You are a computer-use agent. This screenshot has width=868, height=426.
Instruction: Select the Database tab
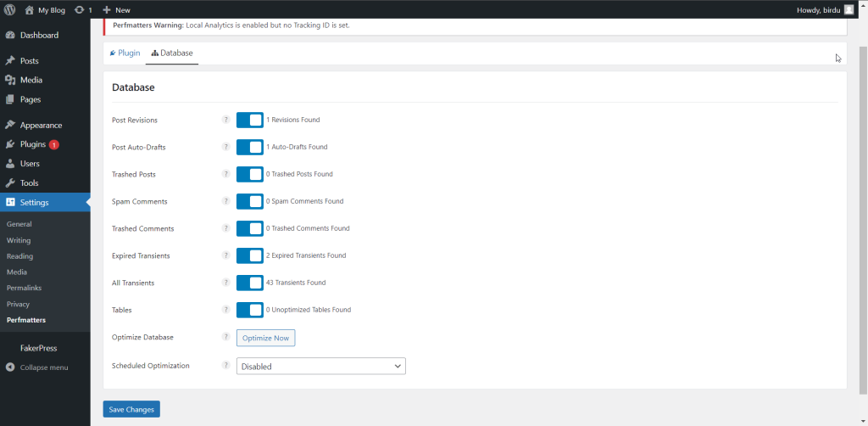[x=172, y=53]
